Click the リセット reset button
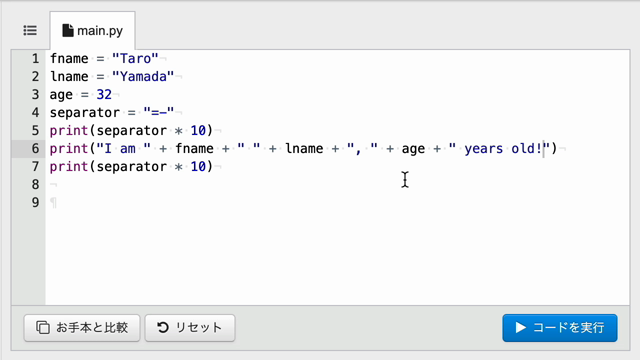Screen dimensions: 640x360 tap(190, 328)
